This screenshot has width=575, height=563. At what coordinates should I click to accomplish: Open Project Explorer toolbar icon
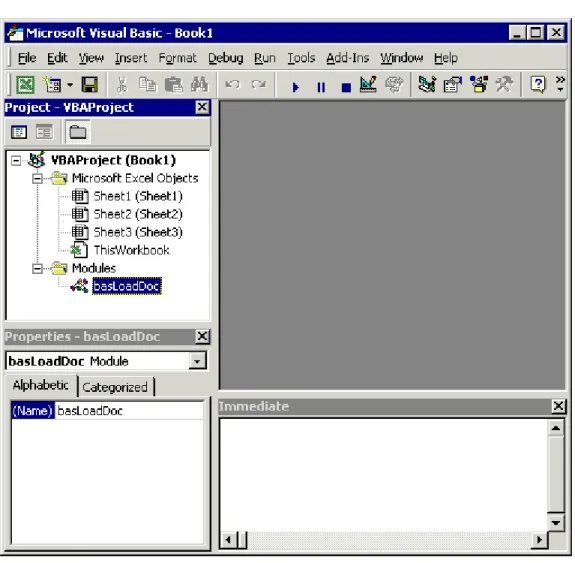pos(427,85)
